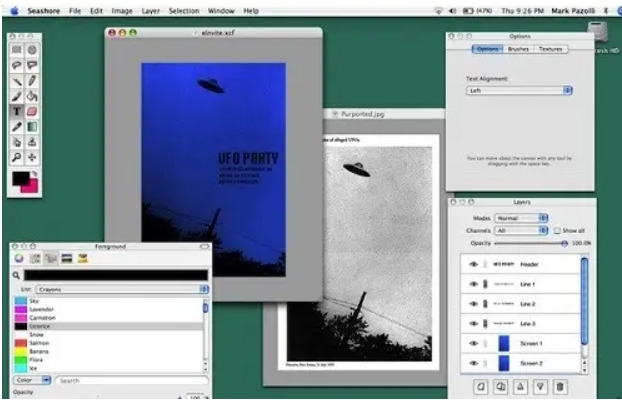Screen dimensions: 622x400
Task: Move the layer down
Action: pyautogui.click(x=540, y=387)
